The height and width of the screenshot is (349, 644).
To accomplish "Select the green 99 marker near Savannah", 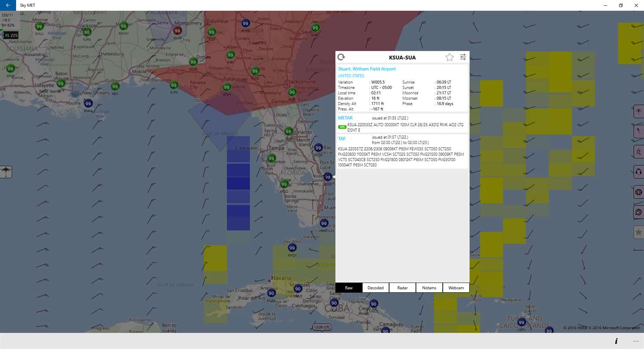I will click(x=315, y=28).
